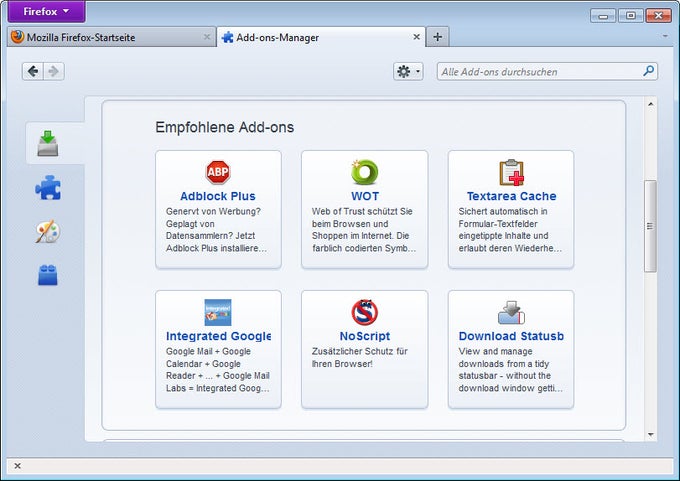The width and height of the screenshot is (680, 481).
Task: Open the gear tools dropdown
Action: coord(408,71)
